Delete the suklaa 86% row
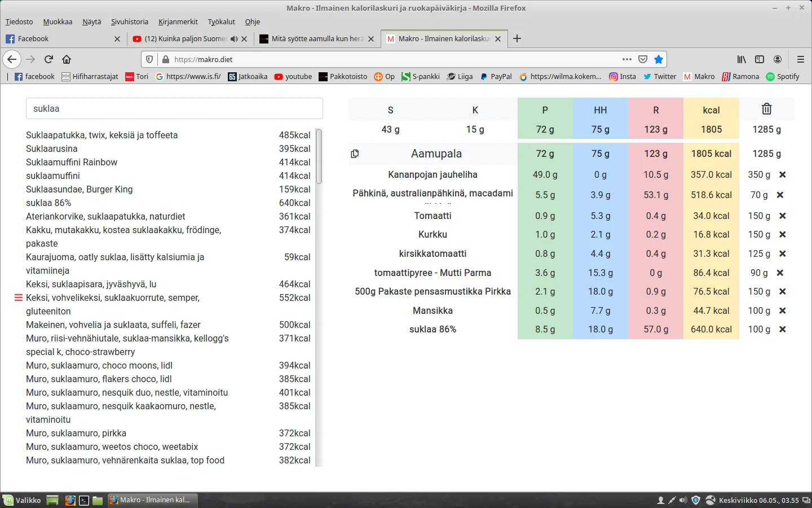Viewport: 812px width, 508px height. 782,330
